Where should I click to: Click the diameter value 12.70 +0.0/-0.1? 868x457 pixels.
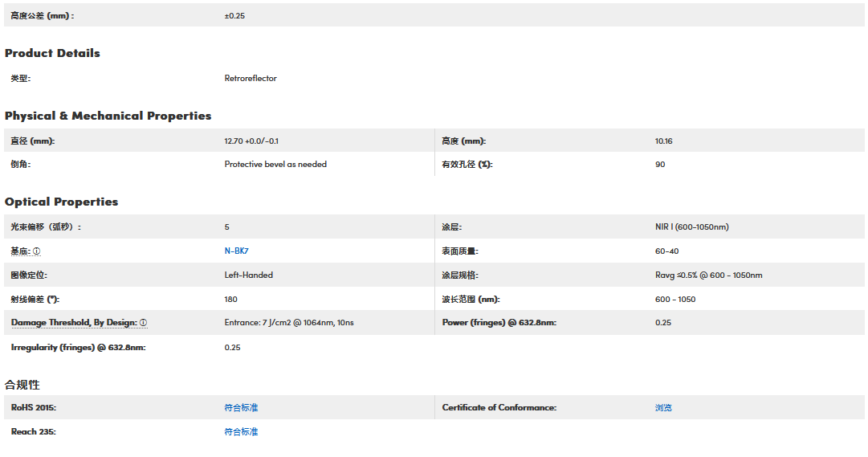click(x=251, y=141)
